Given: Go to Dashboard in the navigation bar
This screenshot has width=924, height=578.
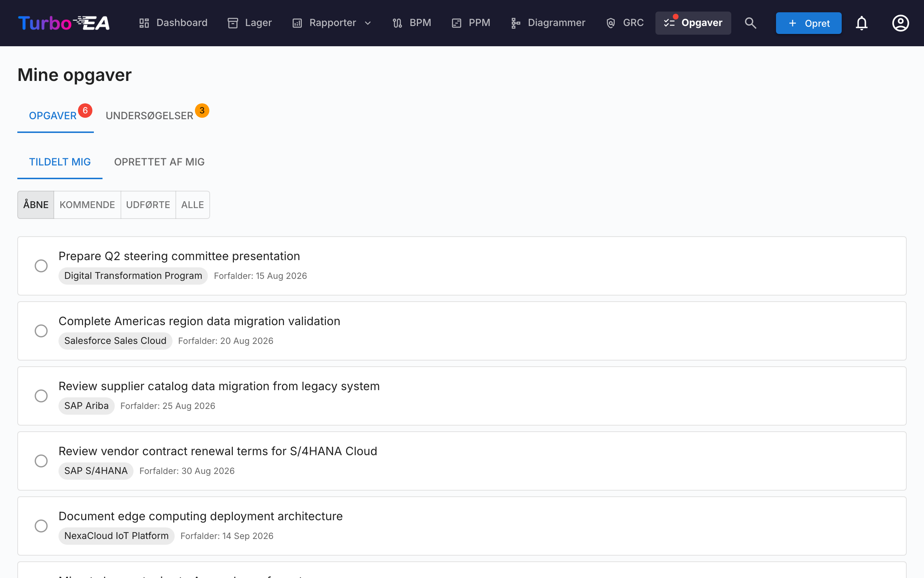Looking at the screenshot, I should click(173, 23).
